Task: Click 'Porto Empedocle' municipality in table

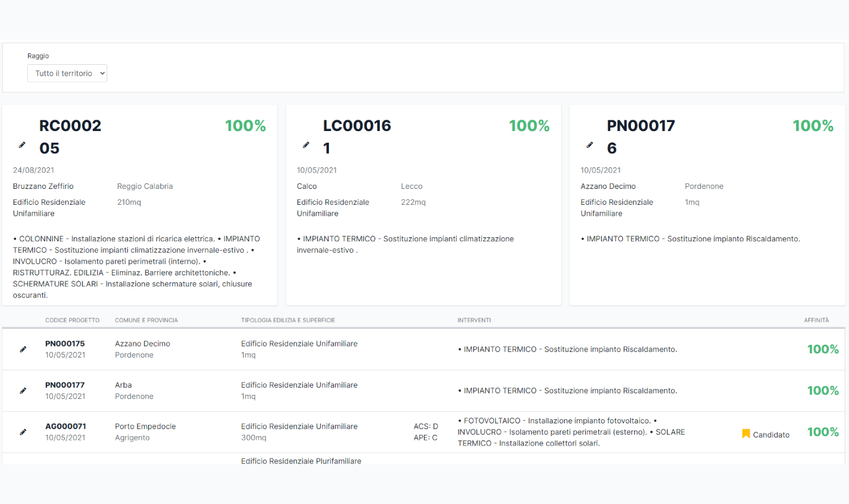Action: point(145,427)
